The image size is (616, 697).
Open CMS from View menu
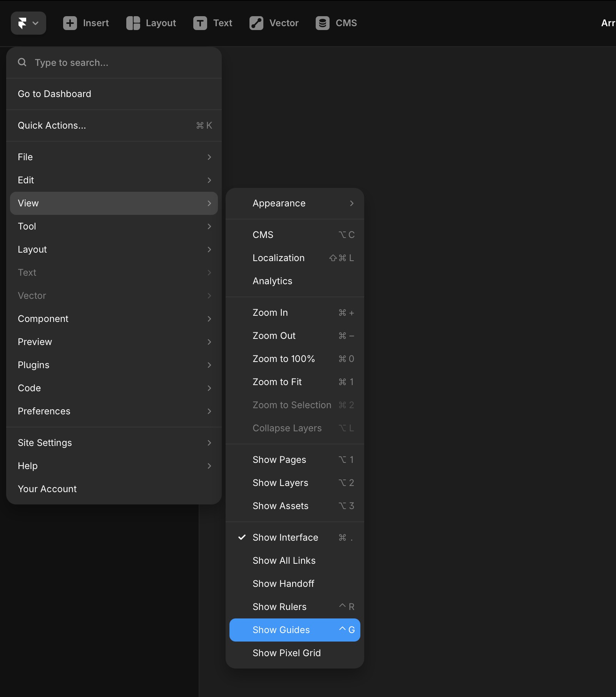click(x=295, y=235)
